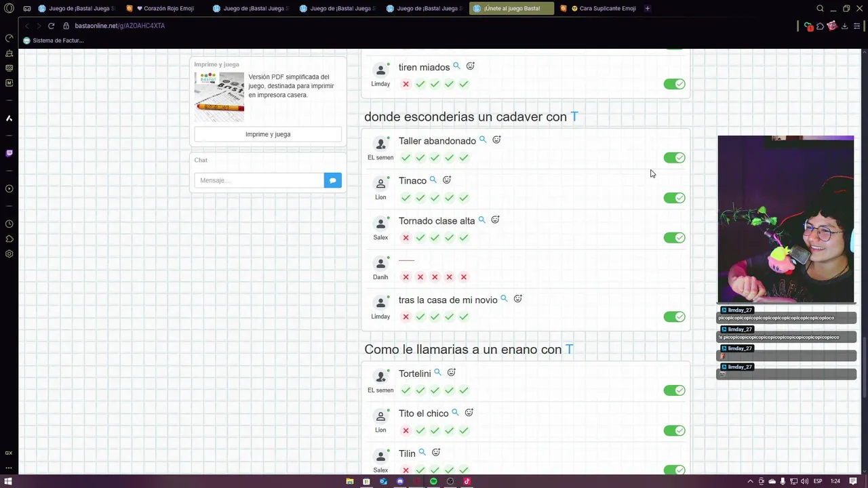Screen dimensions: 868x488
Task: Open 'Sistema de Factur...' bookmark
Action: (x=54, y=41)
